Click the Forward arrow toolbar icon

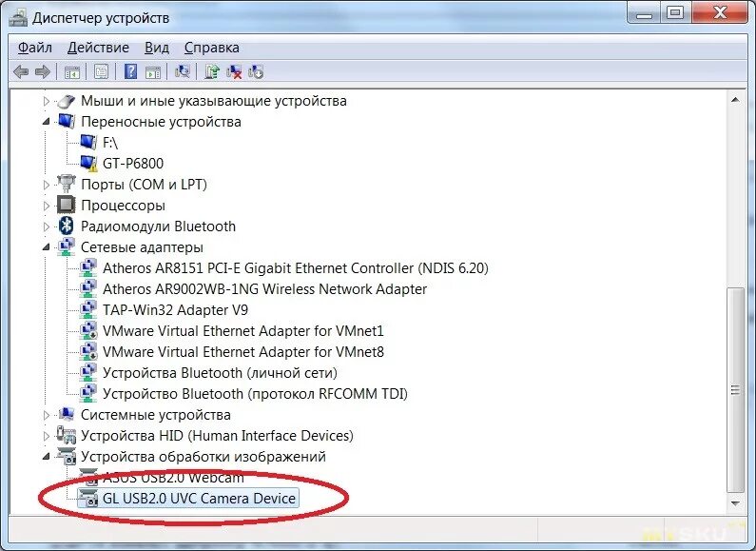[x=43, y=72]
